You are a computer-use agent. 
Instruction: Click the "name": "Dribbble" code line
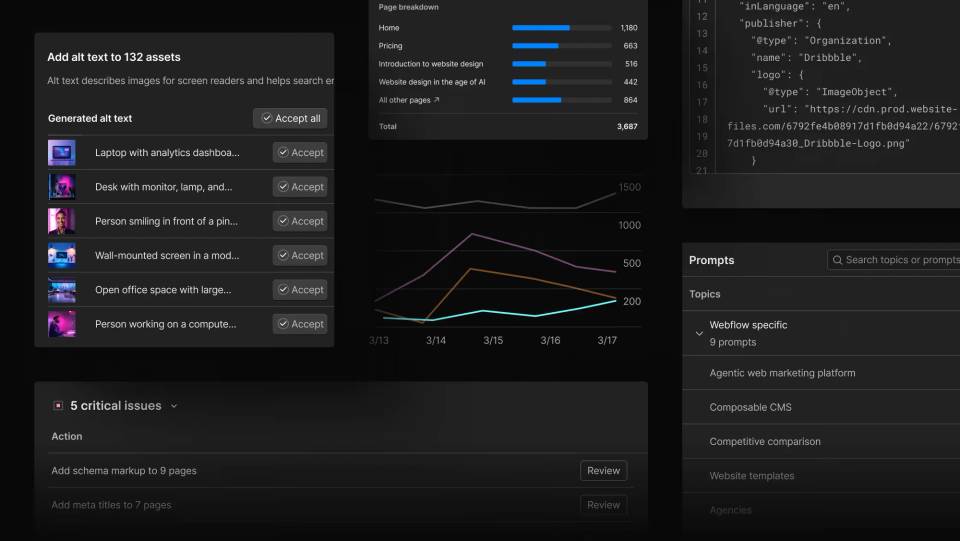pos(806,58)
